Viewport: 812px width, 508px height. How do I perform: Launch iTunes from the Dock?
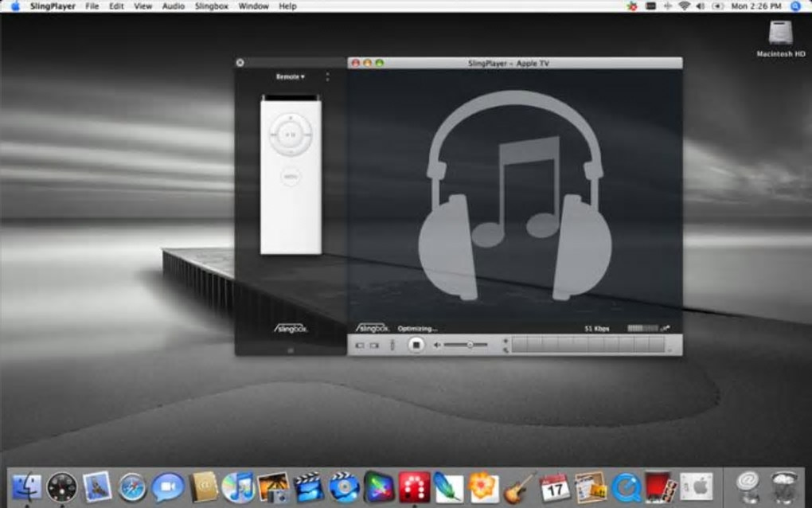tap(238, 487)
